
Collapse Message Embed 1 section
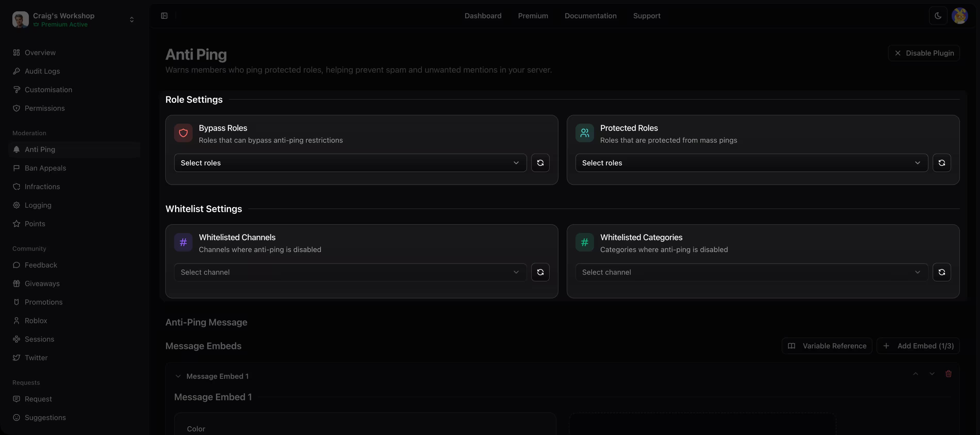pyautogui.click(x=178, y=376)
